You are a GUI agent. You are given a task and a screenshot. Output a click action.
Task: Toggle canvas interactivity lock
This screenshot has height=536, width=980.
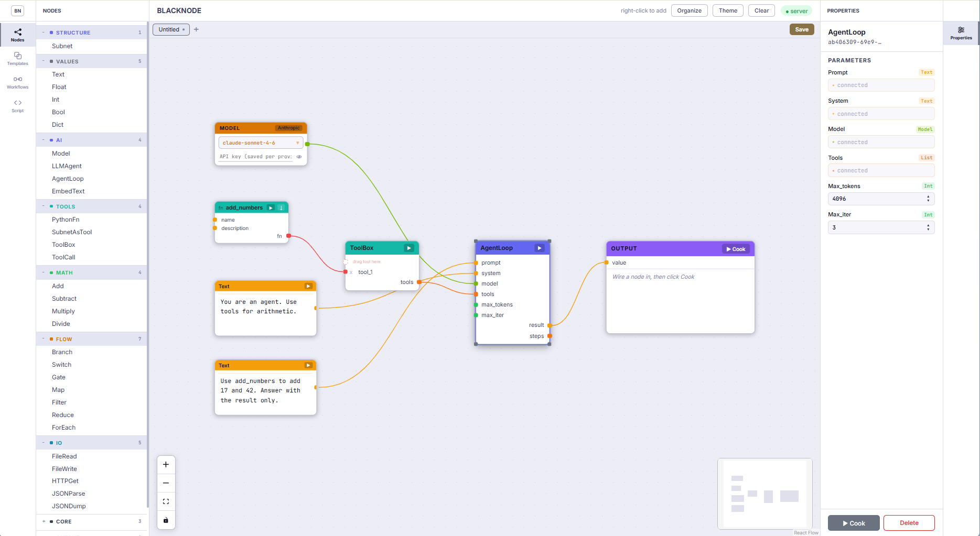coord(166,520)
